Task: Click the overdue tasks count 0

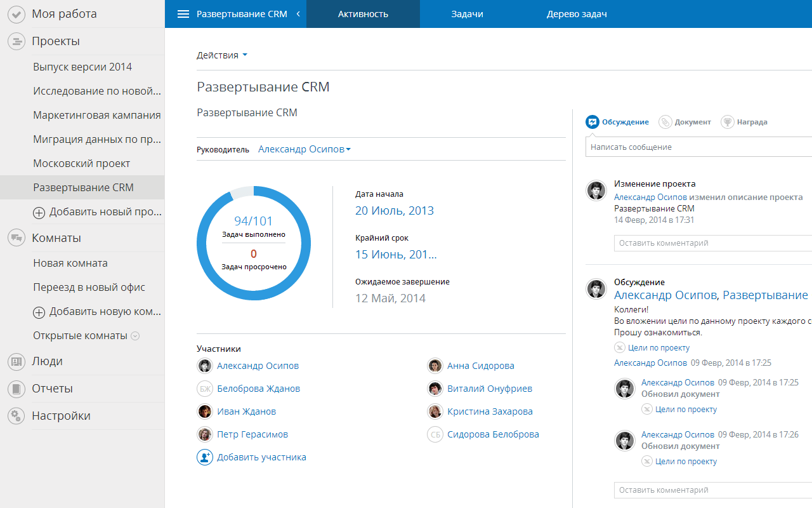Action: 254,255
